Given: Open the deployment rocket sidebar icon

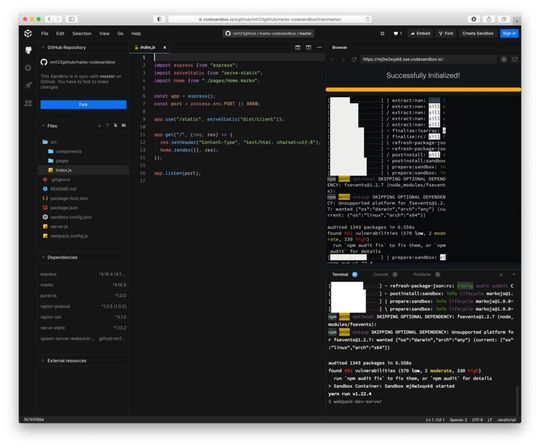Looking at the screenshot, I should (29, 85).
